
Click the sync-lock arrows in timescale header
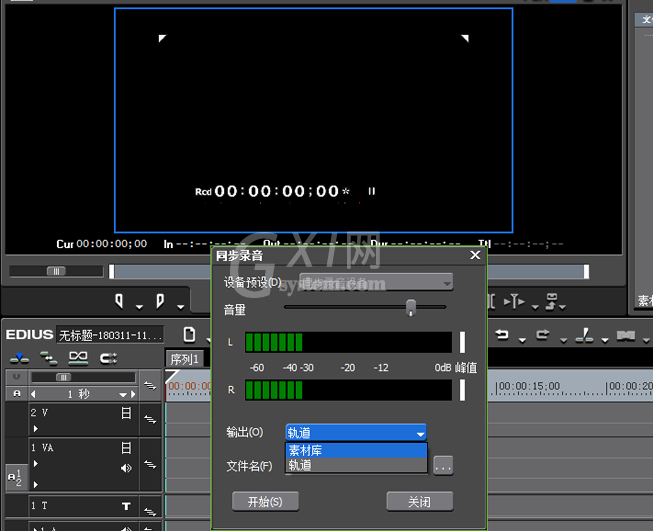click(150, 386)
